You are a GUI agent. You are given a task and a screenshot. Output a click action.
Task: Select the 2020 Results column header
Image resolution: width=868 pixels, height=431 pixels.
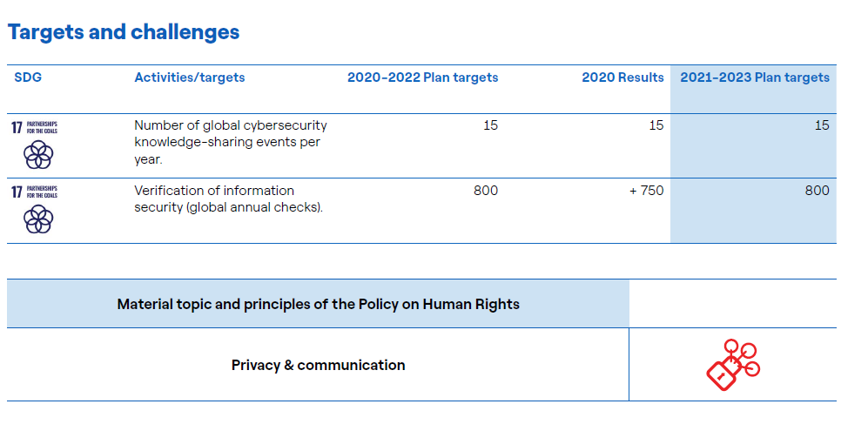point(622,77)
